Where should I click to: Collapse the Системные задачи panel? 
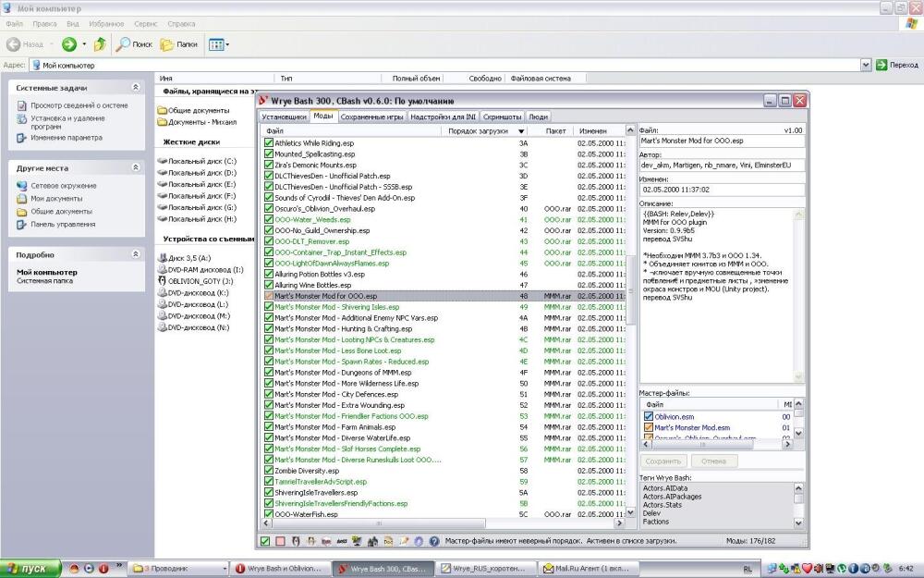coord(136,87)
